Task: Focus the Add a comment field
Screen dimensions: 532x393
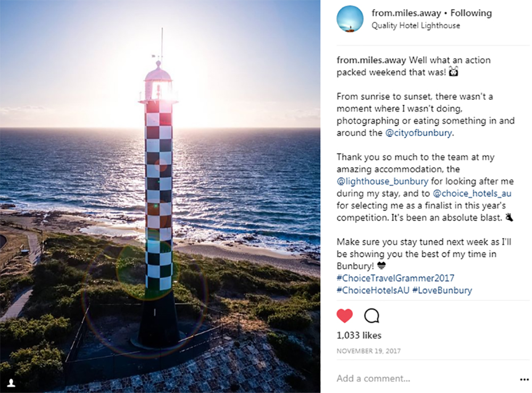Action: coord(426,379)
